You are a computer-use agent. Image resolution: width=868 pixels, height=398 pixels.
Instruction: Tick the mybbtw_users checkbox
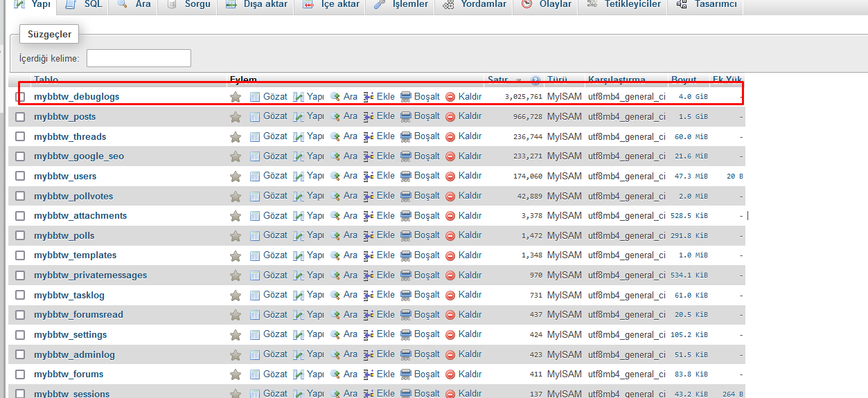pos(20,176)
